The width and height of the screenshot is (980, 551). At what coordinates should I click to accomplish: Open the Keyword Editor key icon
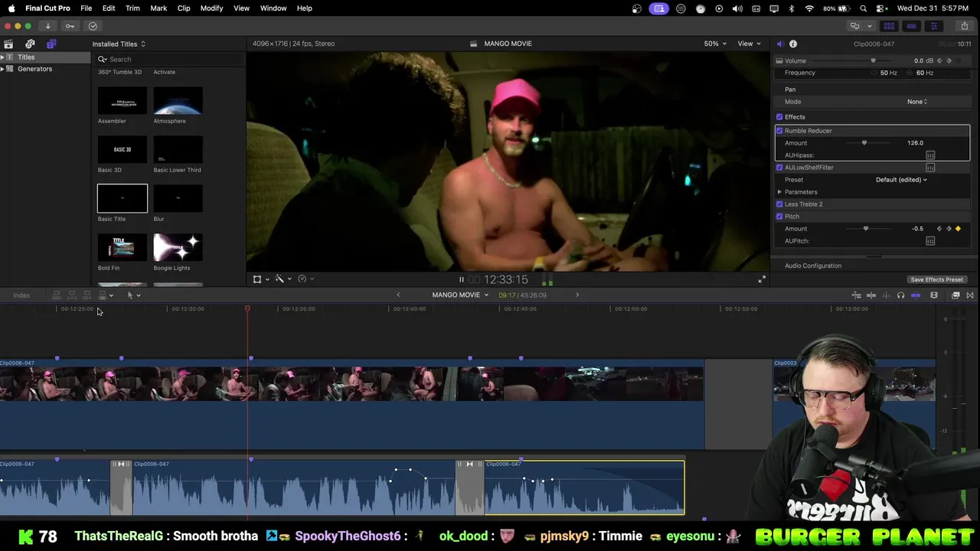[70, 26]
